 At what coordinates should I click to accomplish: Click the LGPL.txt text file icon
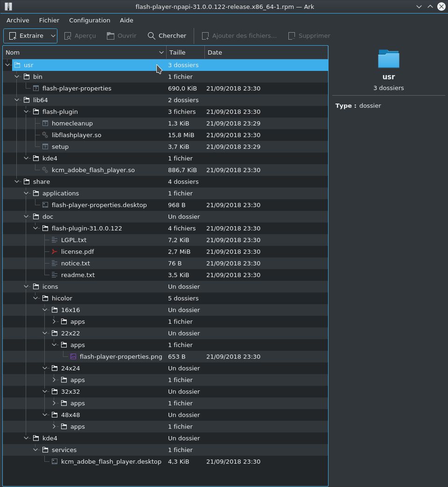(55, 240)
